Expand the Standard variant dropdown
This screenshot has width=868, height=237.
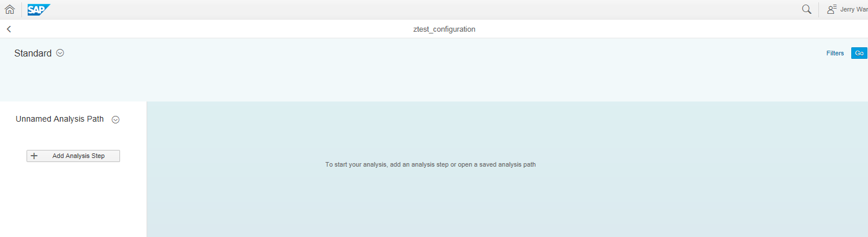click(x=60, y=53)
